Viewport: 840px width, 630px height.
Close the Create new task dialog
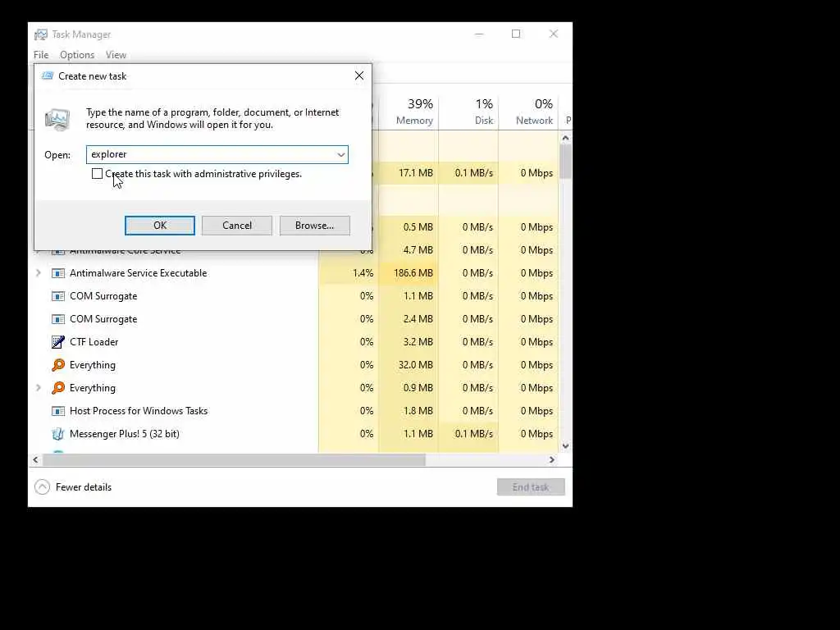[x=359, y=76]
